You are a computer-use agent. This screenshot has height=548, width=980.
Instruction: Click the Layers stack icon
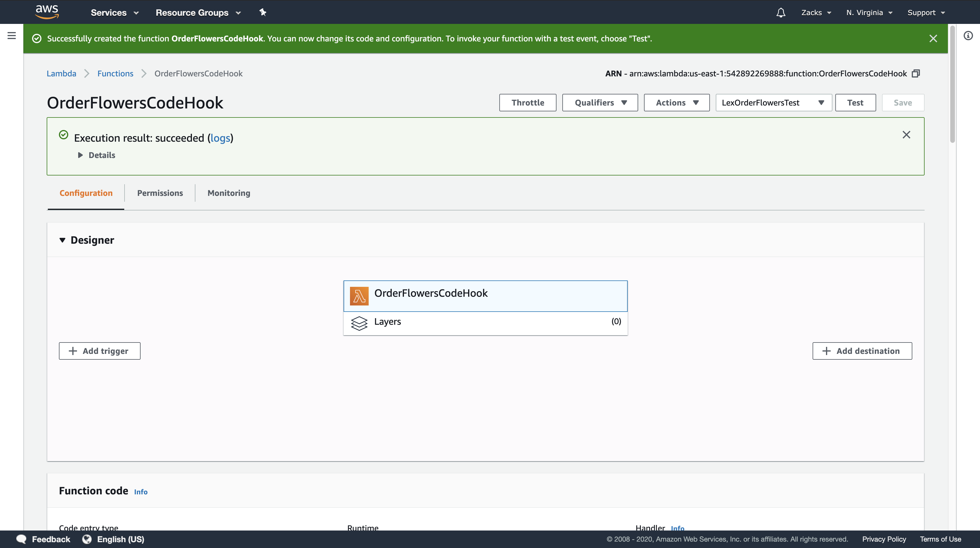pos(359,323)
